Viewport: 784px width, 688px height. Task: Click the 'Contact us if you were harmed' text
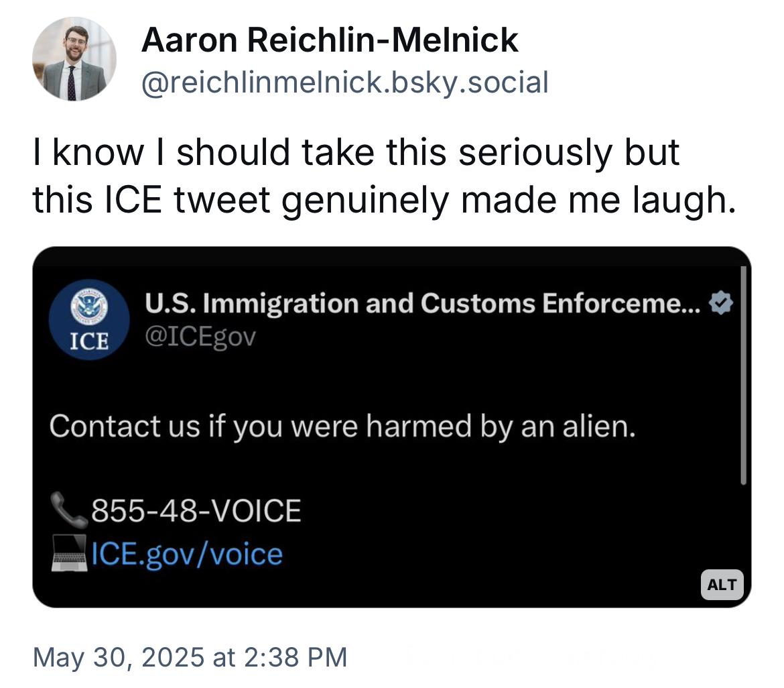coord(342,426)
